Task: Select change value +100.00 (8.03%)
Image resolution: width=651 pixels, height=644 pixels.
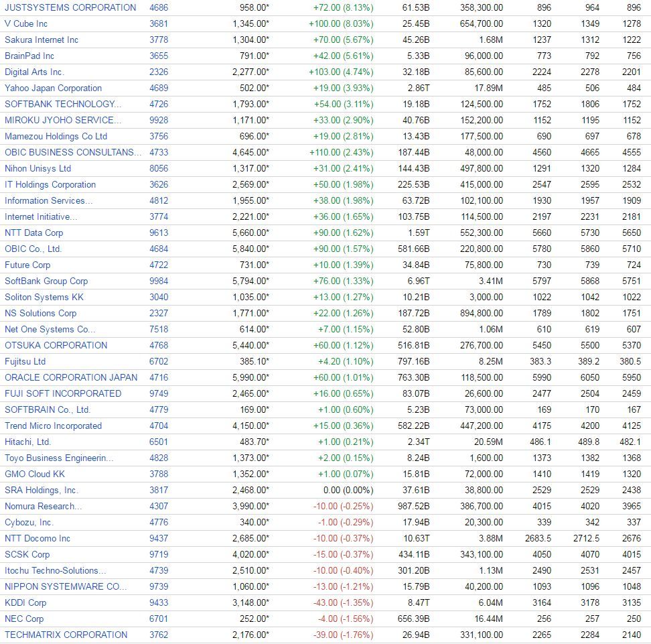Action: 341,23
